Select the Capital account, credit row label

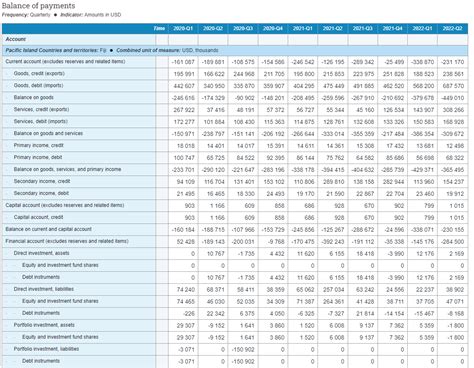[x=38, y=217]
